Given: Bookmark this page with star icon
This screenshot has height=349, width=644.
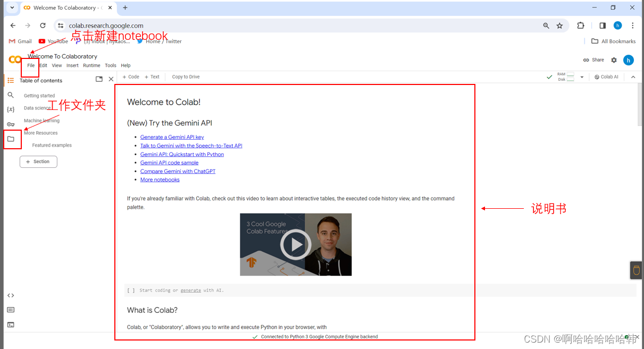Looking at the screenshot, I should (559, 25).
